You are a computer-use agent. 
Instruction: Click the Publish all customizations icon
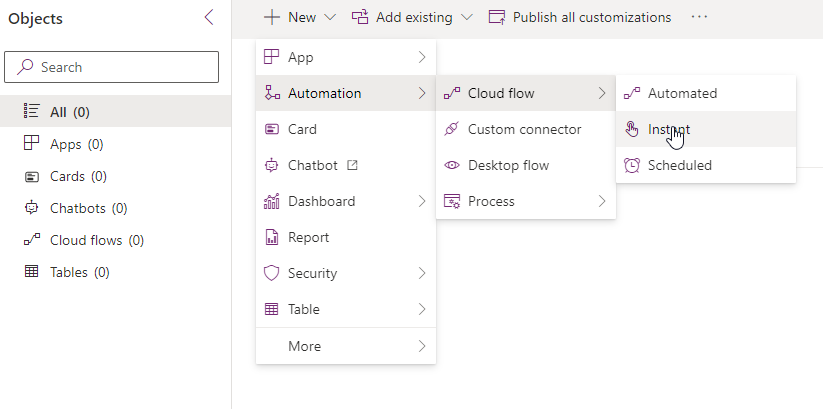497,17
